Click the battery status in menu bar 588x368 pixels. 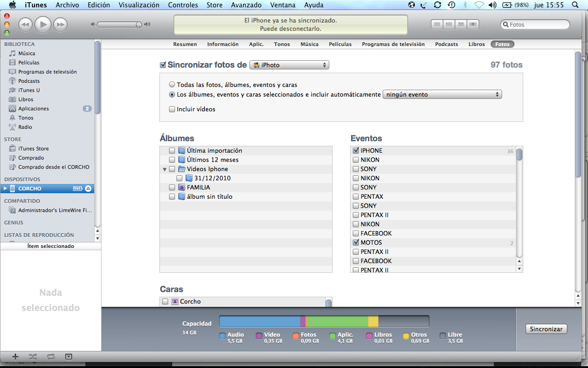coord(515,5)
